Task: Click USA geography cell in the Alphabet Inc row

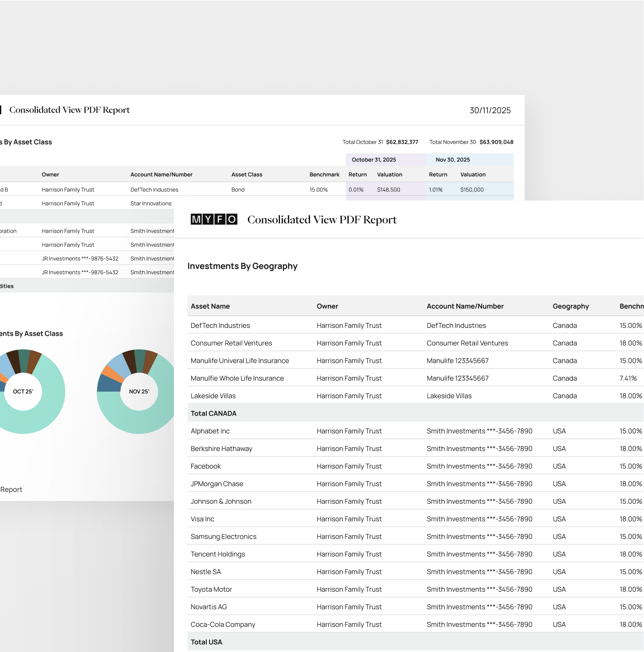Action: (559, 431)
